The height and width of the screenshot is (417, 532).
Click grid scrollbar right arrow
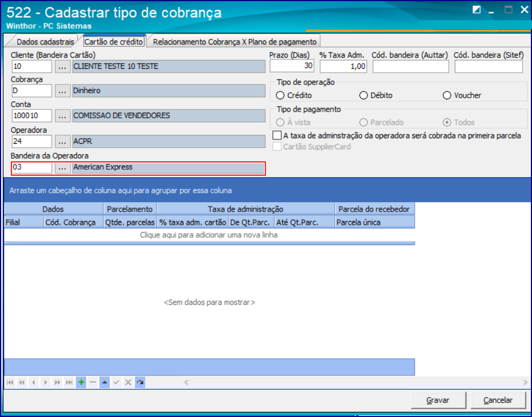[525, 383]
